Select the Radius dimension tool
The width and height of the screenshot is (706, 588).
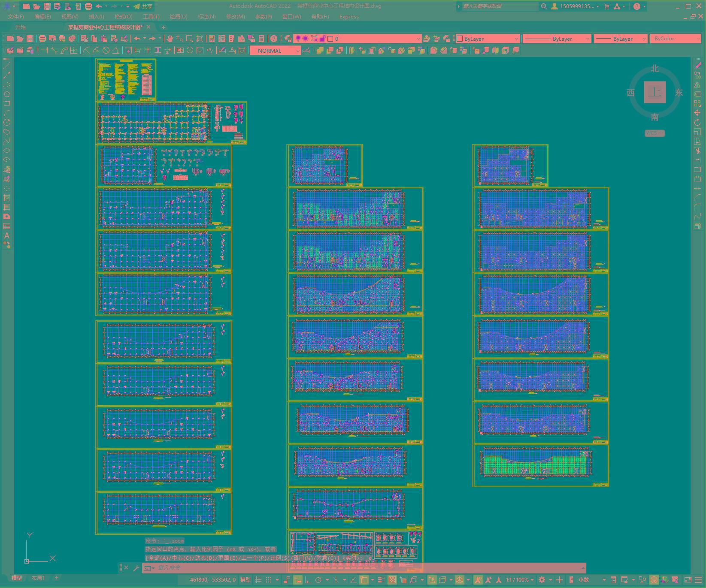[86, 51]
